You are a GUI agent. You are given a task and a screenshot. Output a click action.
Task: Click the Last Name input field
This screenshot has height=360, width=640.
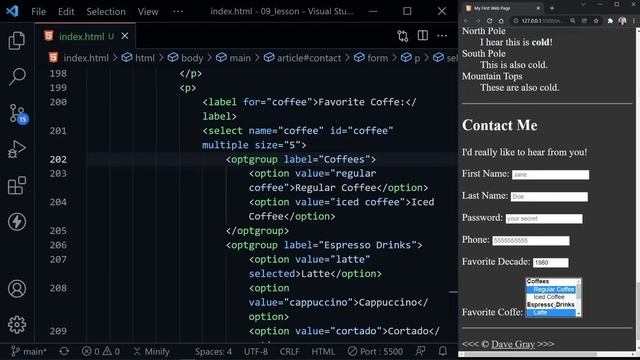(x=549, y=197)
